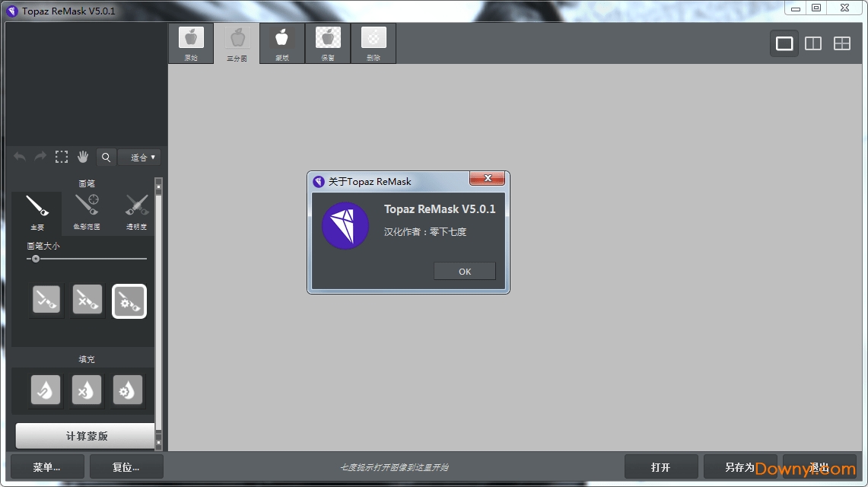Click the magnifier zoom tool
868x487 pixels.
pyautogui.click(x=106, y=158)
